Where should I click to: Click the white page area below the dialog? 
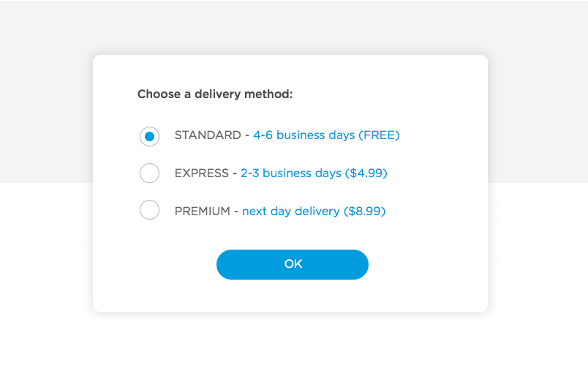pyautogui.click(x=294, y=339)
